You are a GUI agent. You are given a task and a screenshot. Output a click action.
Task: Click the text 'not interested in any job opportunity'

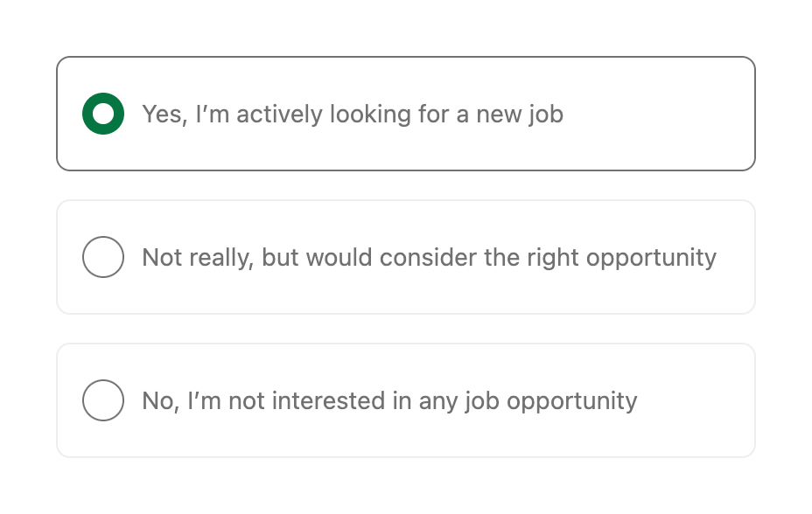pos(389,400)
